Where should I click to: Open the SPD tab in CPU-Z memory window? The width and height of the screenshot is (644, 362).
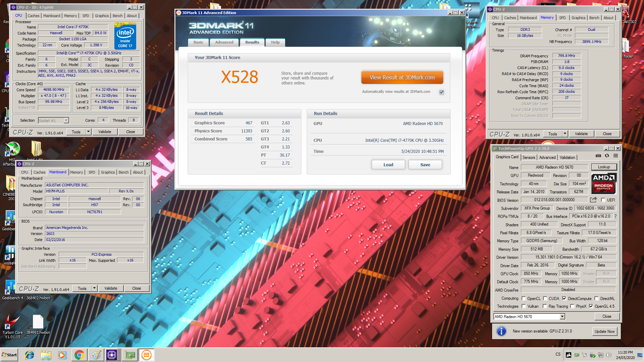point(562,18)
